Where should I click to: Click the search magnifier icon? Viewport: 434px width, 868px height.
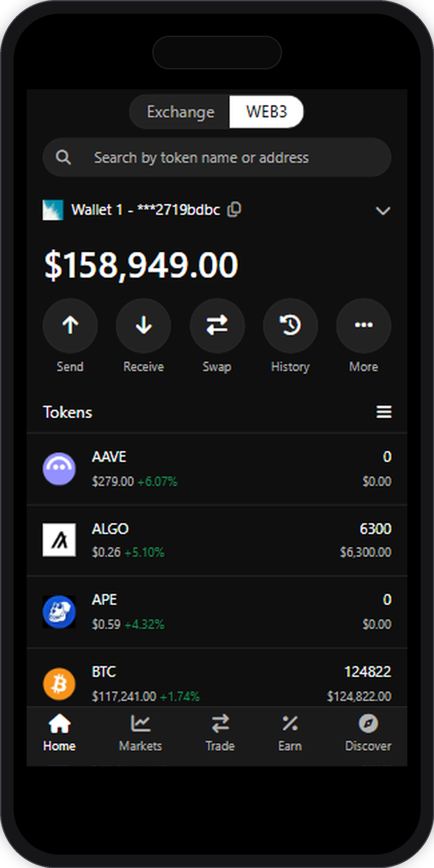[63, 157]
